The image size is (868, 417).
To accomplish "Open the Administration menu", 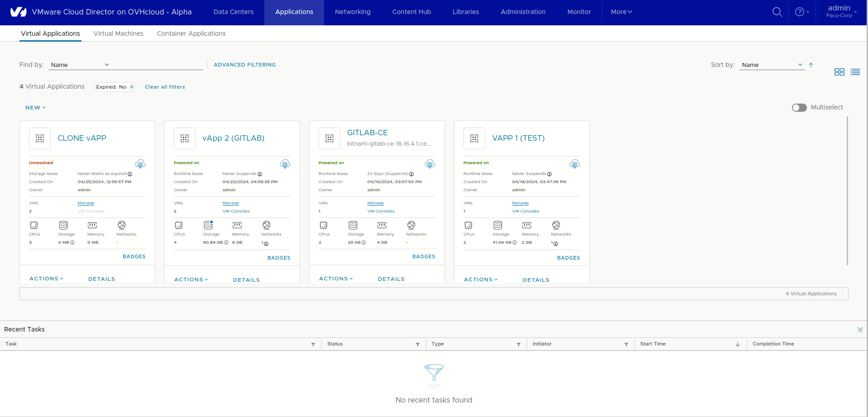I will pyautogui.click(x=523, y=12).
